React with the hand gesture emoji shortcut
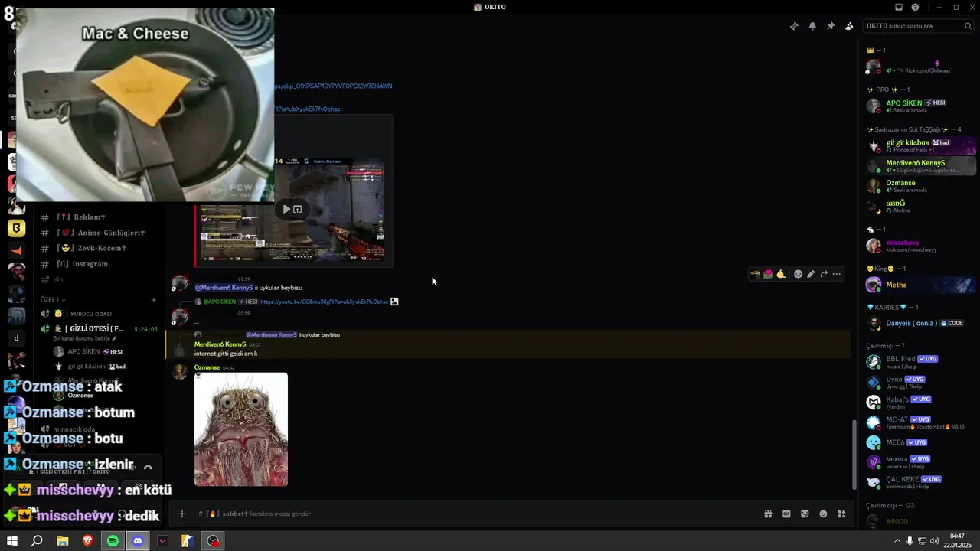980x551 pixels. (781, 274)
